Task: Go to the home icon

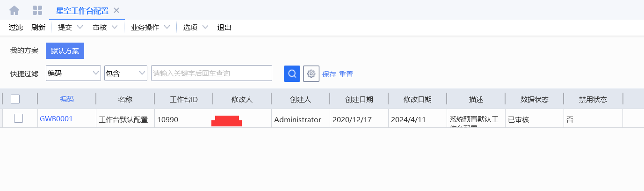Action: pos(14,10)
